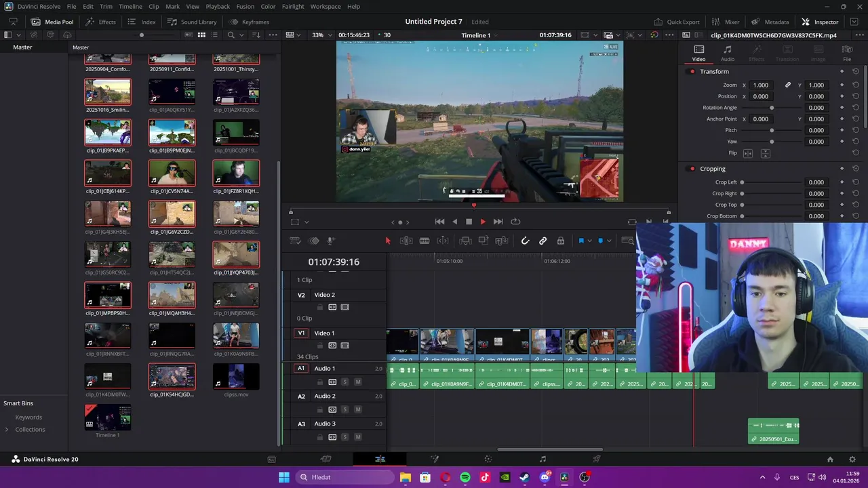
Task: Open Steam from the taskbar
Action: click(525, 477)
